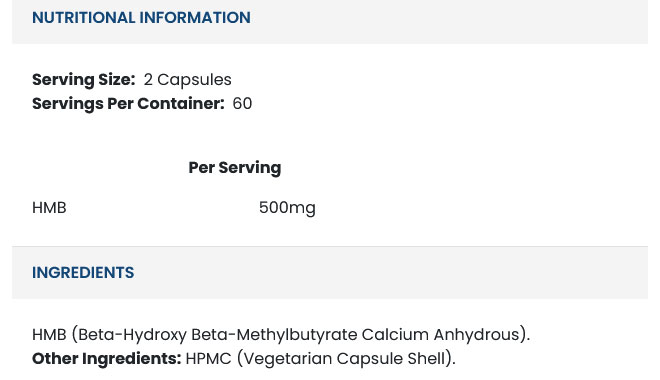Collapse the Nutritional Information section header
The height and width of the screenshot is (380, 660).
click(x=330, y=21)
